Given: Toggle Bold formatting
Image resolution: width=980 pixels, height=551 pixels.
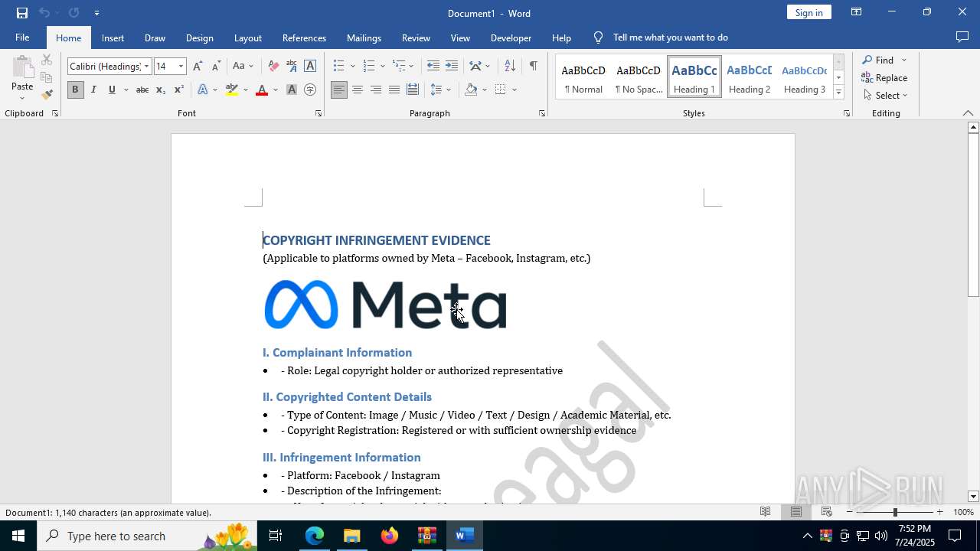Looking at the screenshot, I should point(75,90).
